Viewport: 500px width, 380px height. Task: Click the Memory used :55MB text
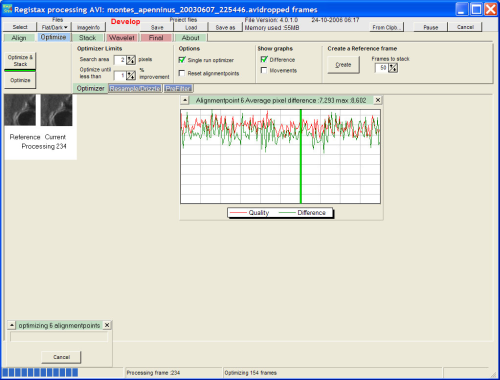tap(272, 28)
